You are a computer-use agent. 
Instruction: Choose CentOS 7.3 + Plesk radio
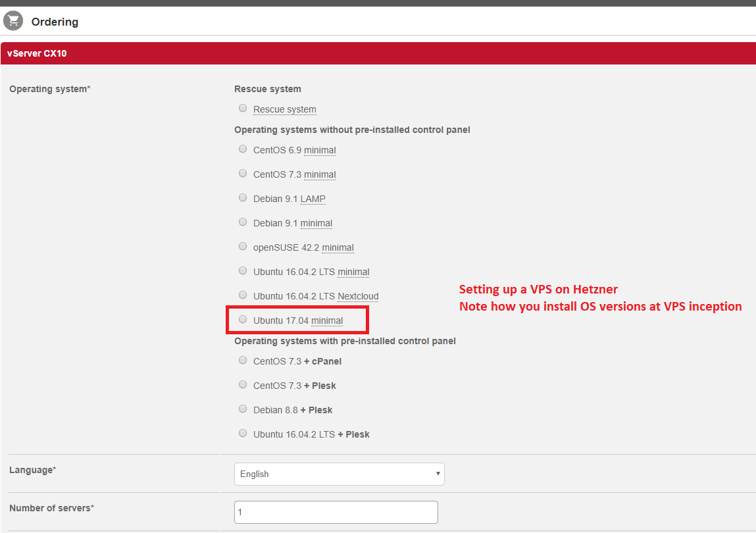[243, 384]
